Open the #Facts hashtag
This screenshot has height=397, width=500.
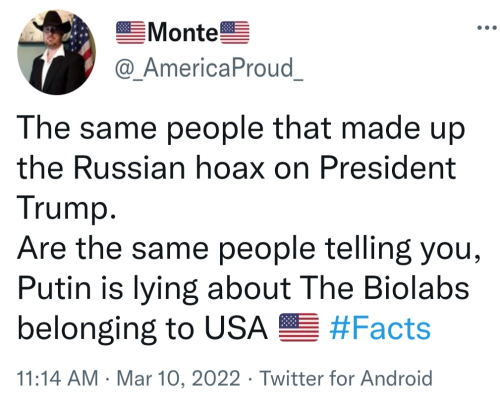(x=380, y=328)
